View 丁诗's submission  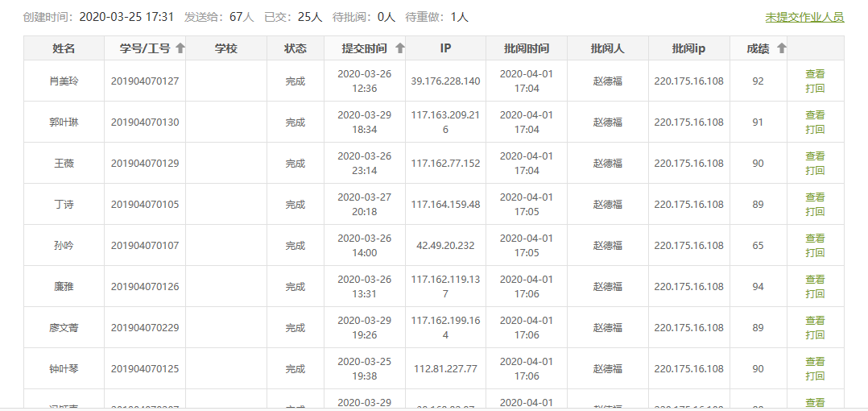click(x=815, y=197)
